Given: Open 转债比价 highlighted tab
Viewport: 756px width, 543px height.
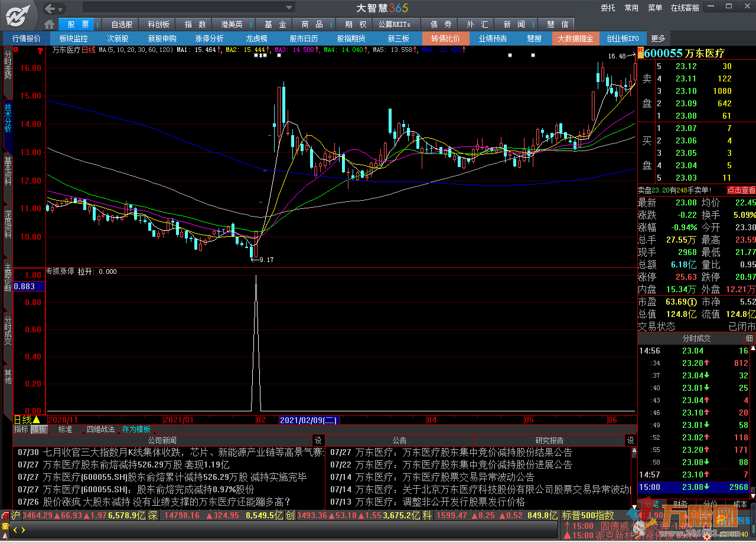Looking at the screenshot, I should coord(445,38).
